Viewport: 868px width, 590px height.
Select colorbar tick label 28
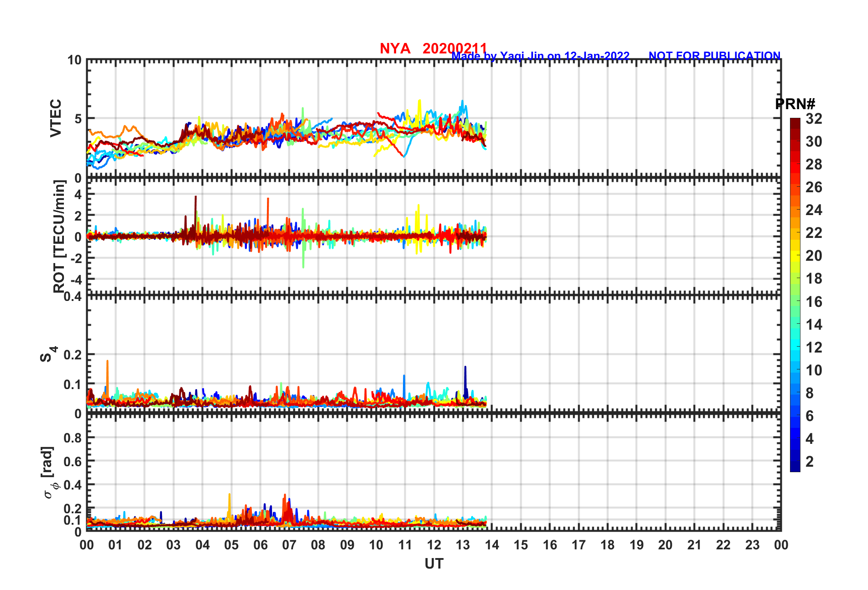point(814,164)
